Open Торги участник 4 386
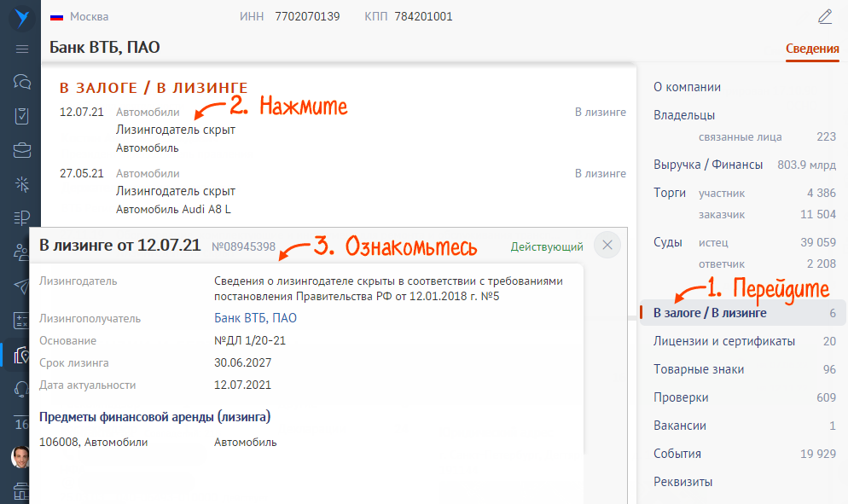The height and width of the screenshot is (504, 848). pyautogui.click(x=767, y=193)
